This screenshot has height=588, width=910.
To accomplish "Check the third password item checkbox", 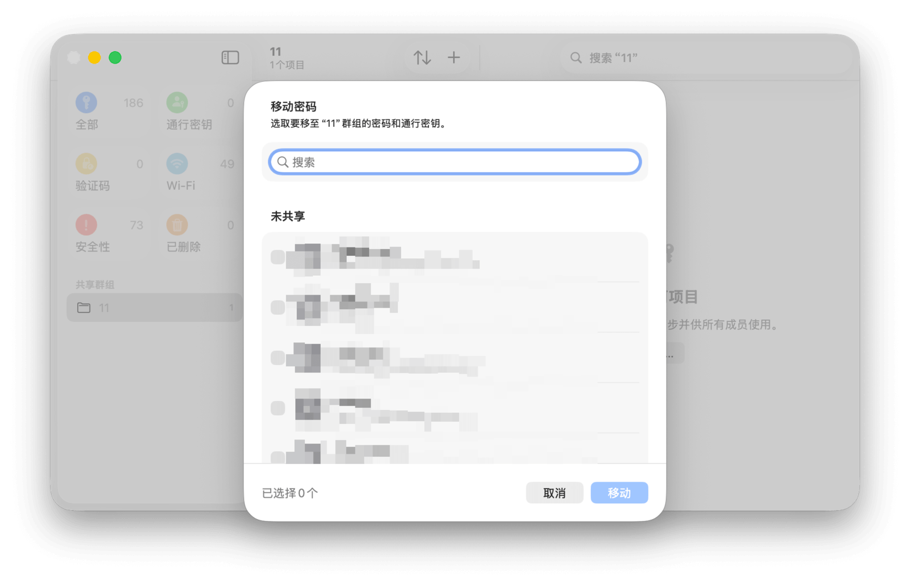I will (278, 358).
